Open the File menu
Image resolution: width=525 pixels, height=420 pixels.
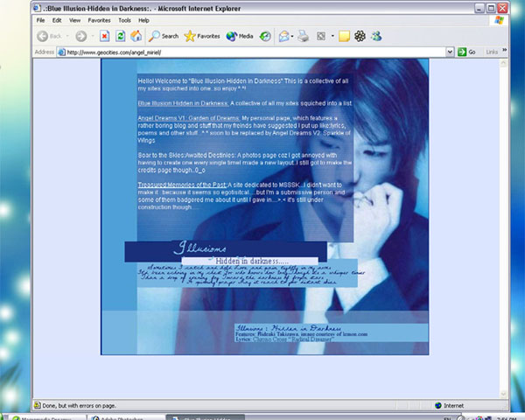40,20
